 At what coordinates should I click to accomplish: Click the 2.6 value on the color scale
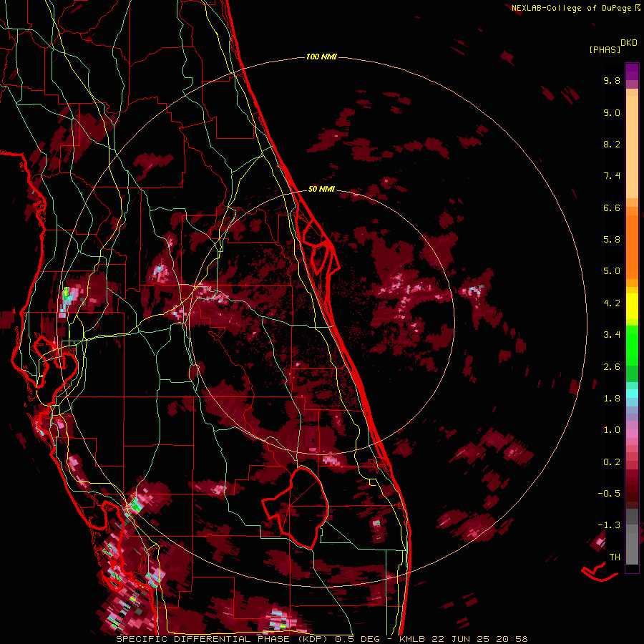[x=612, y=367]
